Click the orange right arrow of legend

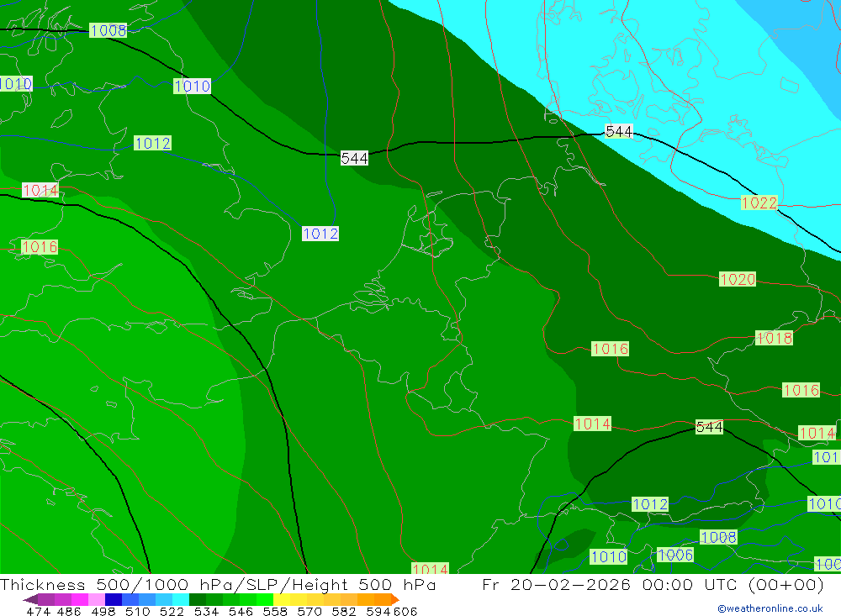click(394, 599)
